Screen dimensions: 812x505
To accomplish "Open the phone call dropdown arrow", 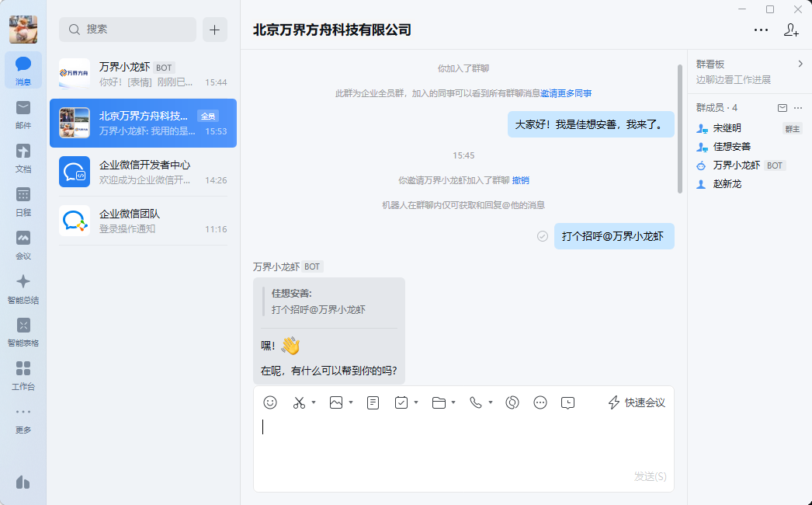I will [x=491, y=402].
